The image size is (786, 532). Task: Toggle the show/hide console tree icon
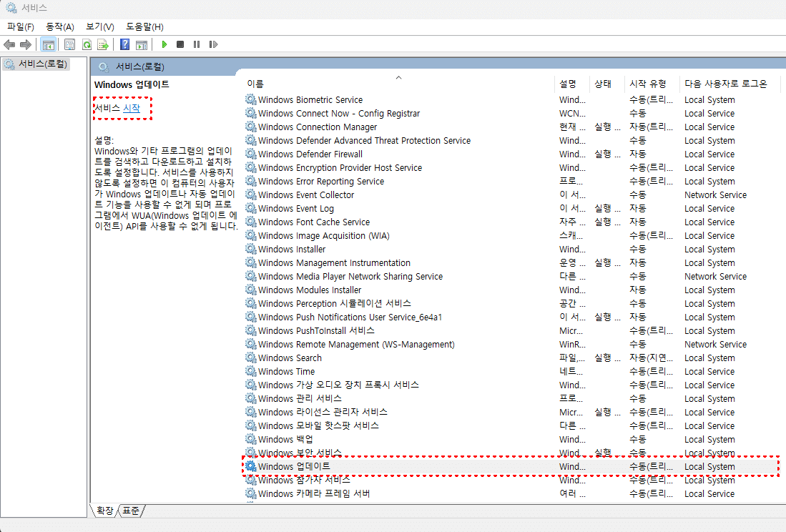[x=48, y=44]
